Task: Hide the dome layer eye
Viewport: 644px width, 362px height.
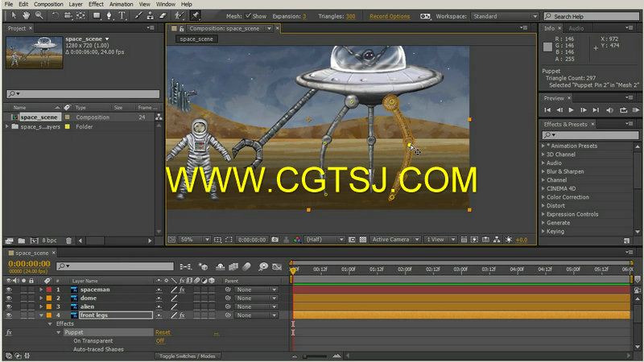Action: (x=9, y=298)
